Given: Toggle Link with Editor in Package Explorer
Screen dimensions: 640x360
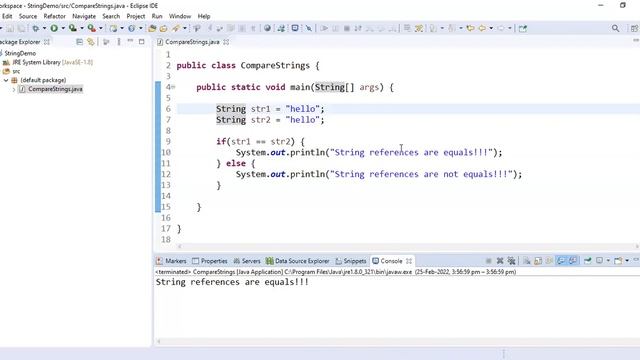Looking at the screenshot, I should coord(91,42).
